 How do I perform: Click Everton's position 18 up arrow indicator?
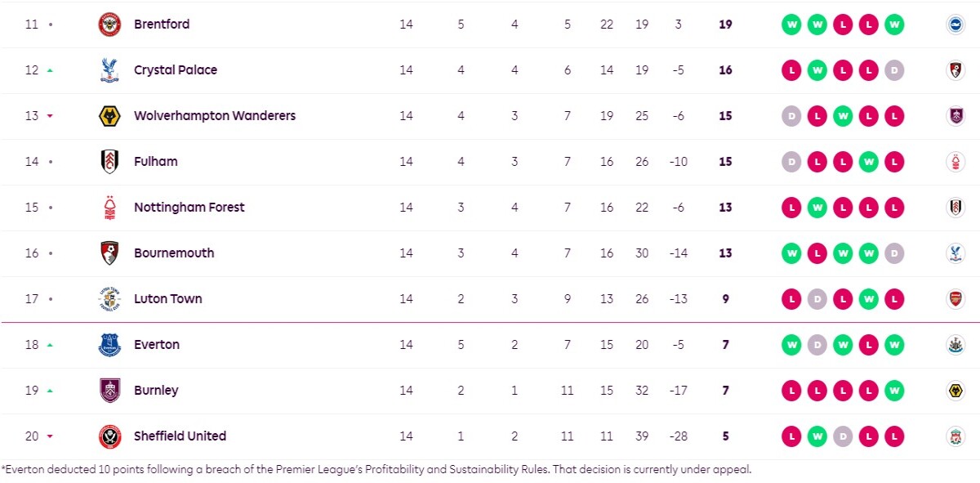click(50, 345)
